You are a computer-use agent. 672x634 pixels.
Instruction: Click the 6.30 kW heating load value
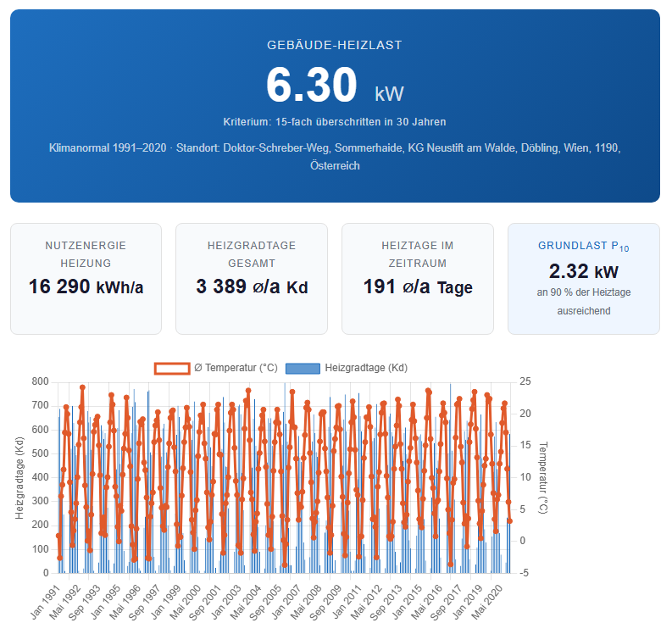pos(334,86)
